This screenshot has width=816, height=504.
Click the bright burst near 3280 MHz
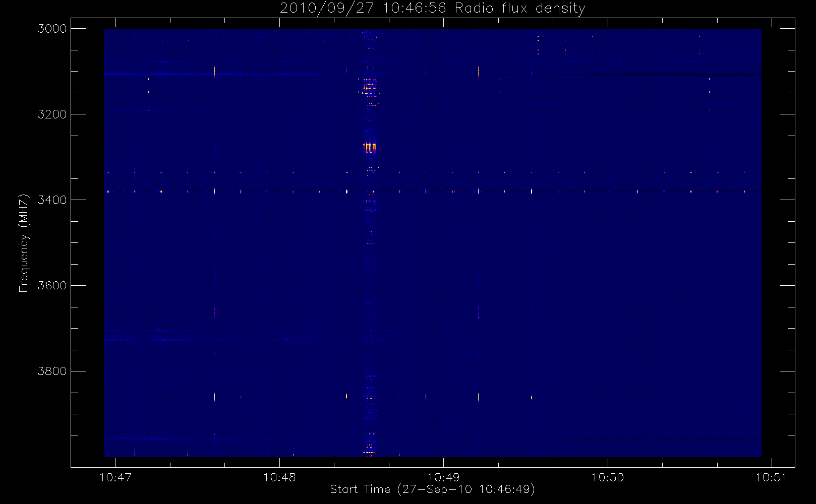click(x=370, y=147)
